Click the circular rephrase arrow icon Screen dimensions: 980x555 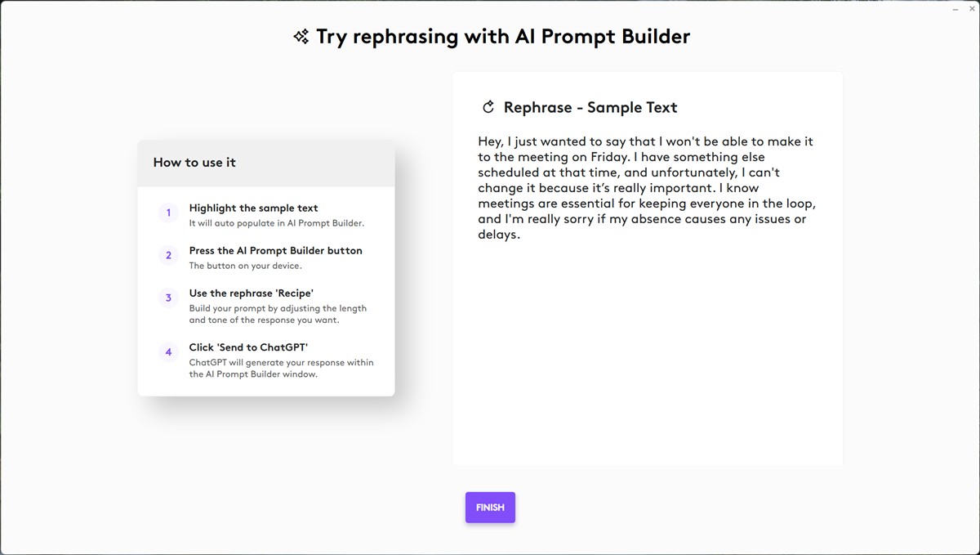pyautogui.click(x=489, y=107)
